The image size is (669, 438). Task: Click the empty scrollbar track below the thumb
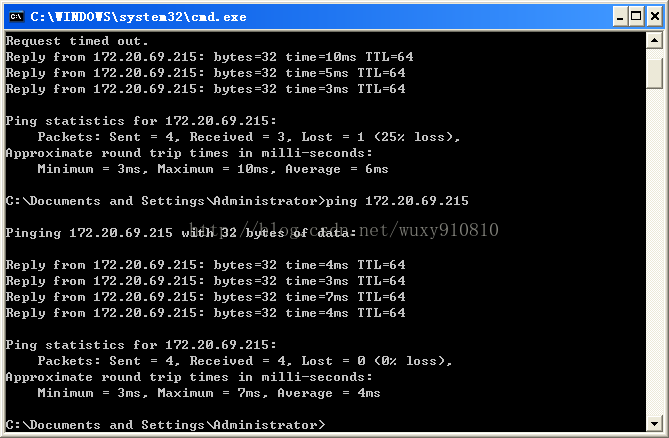click(654, 250)
